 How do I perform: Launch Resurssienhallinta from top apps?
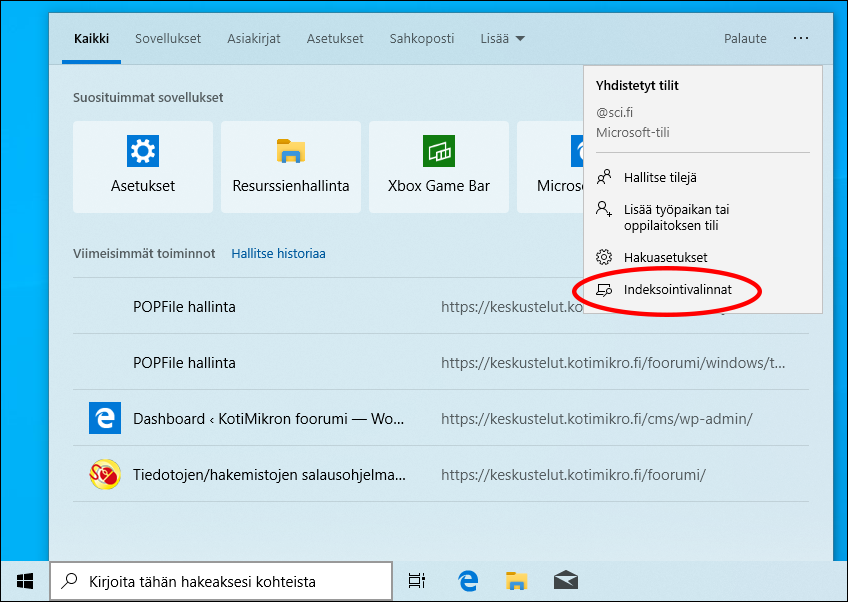[290, 167]
